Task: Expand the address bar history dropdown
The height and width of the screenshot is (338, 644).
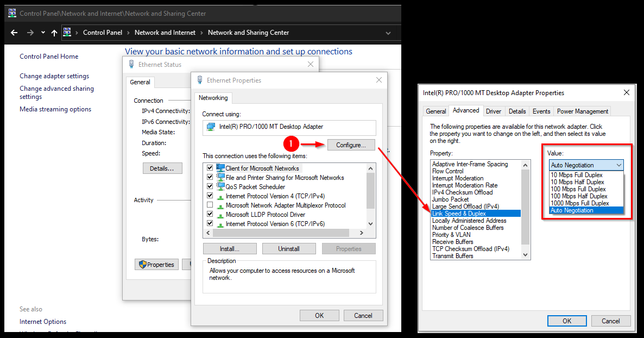Action: coord(388,33)
